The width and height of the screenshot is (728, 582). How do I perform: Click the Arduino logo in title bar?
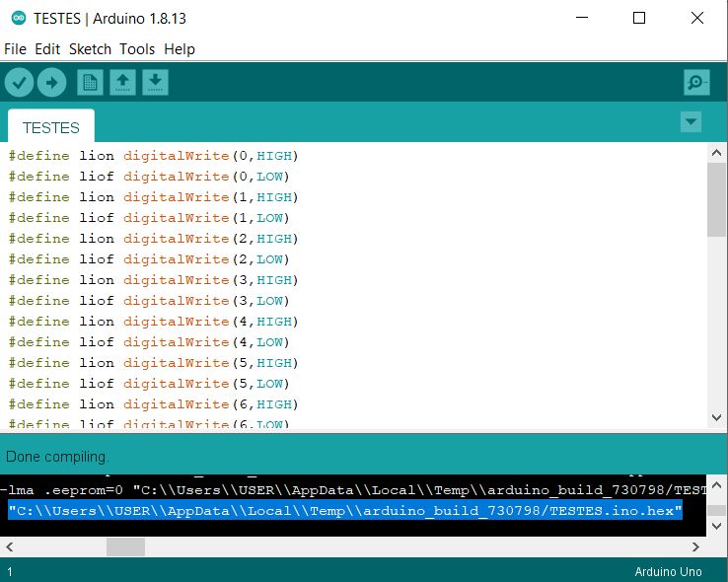point(18,18)
